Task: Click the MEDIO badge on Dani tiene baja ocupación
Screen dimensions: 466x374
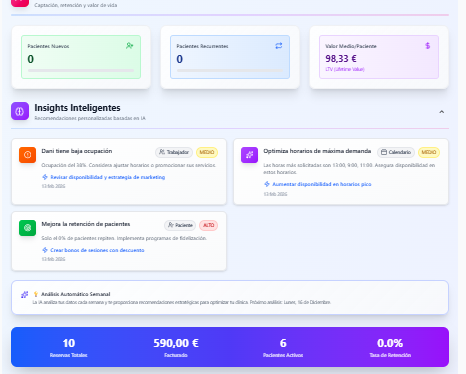Action: (x=207, y=152)
